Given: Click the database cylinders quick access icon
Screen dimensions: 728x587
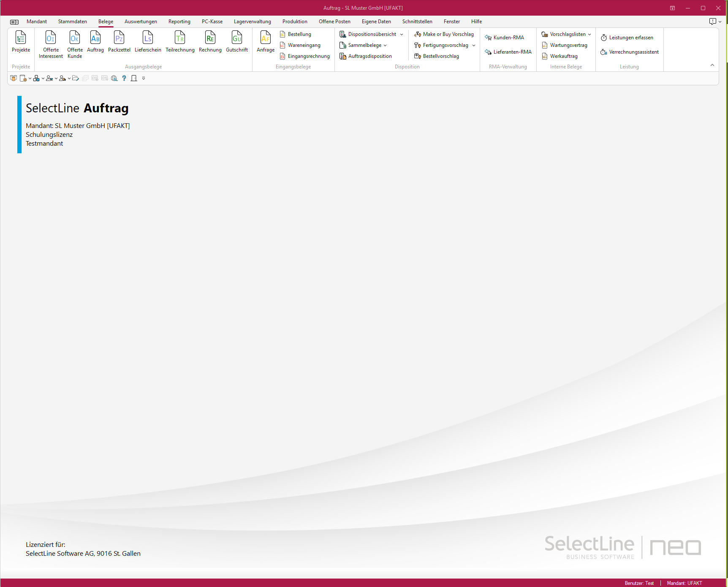Looking at the screenshot, I should coord(14,78).
